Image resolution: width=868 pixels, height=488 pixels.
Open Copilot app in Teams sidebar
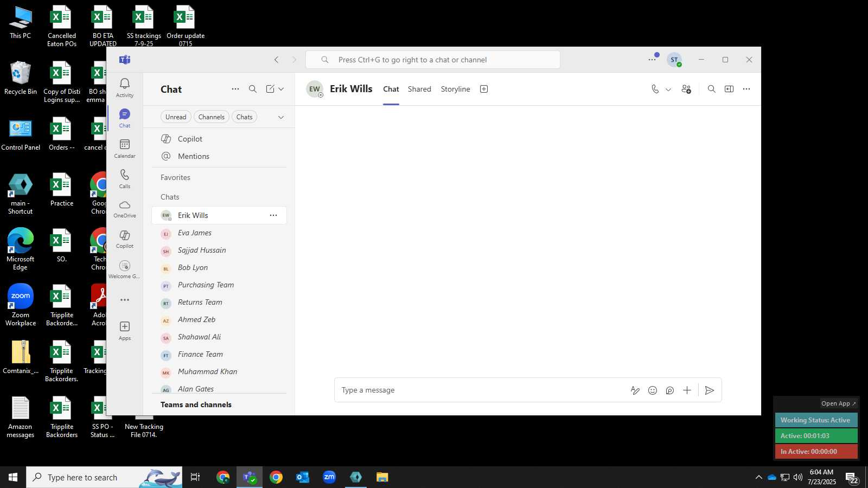point(125,239)
